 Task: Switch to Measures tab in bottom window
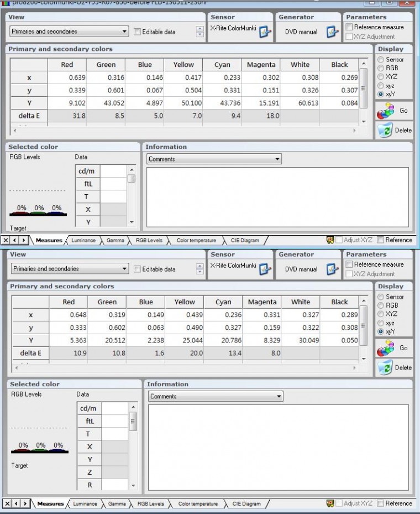[x=50, y=503]
